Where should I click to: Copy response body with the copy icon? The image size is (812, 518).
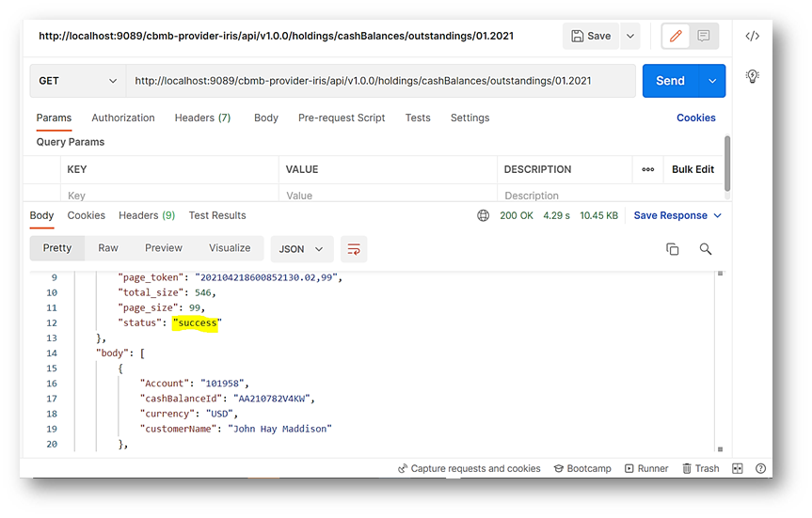[x=672, y=249]
